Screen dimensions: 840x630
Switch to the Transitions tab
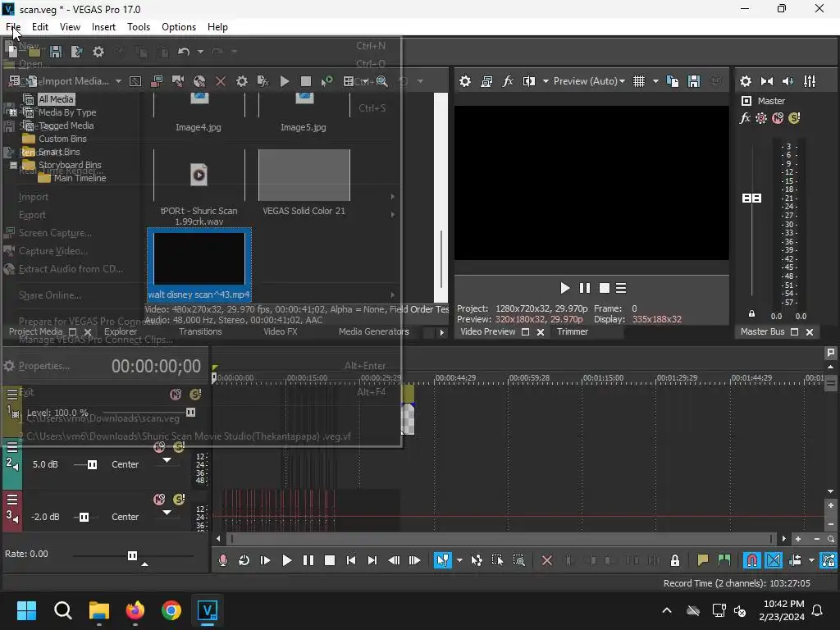(x=200, y=331)
